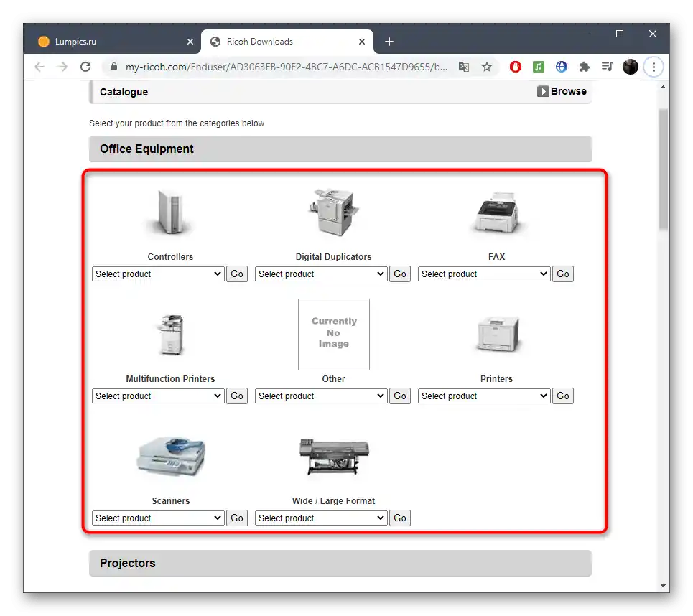Image resolution: width=693 pixels, height=616 pixels.
Task: Expand the Multifunction Printers product dropdown
Action: click(x=158, y=396)
